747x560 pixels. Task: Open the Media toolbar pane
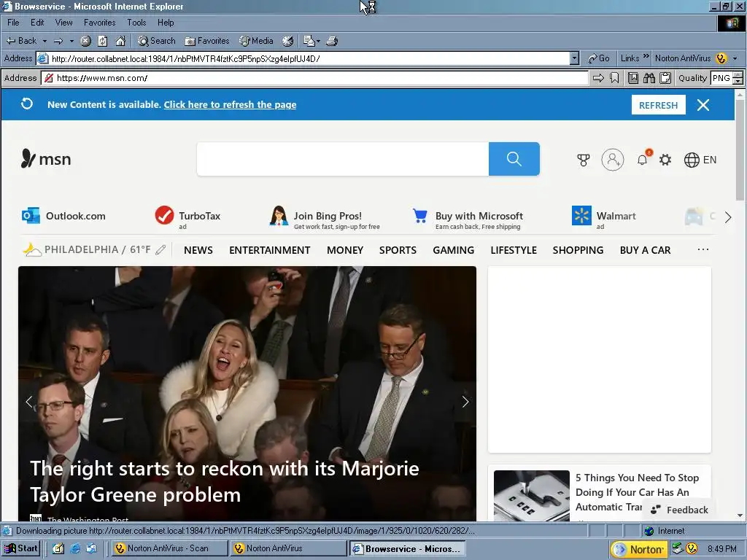[x=256, y=41]
